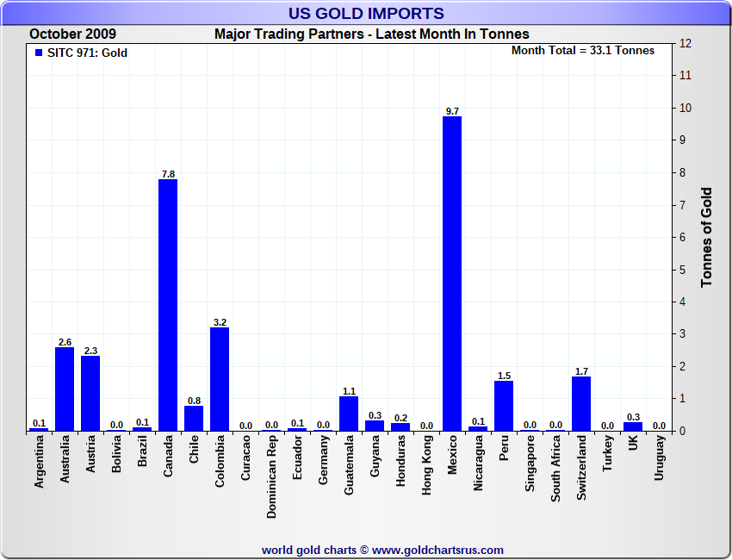The height and width of the screenshot is (560, 732).
Task: Click the US GOLD IMPORTS title
Action: 366,13
